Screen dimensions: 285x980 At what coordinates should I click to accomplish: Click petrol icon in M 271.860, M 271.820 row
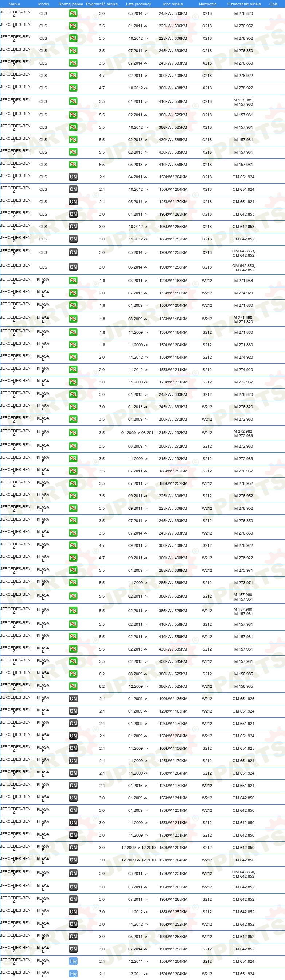73,319
